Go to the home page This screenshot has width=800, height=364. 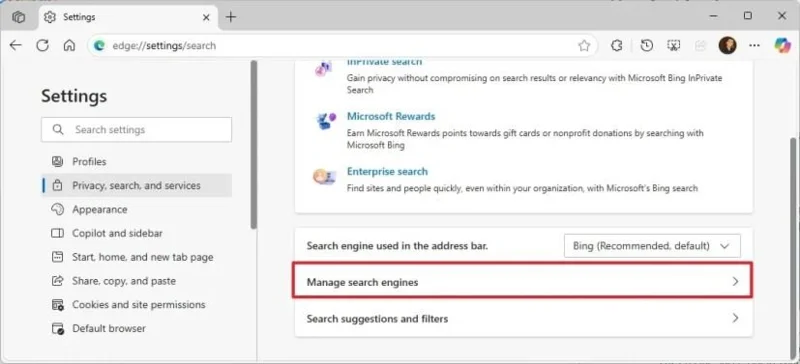69,45
